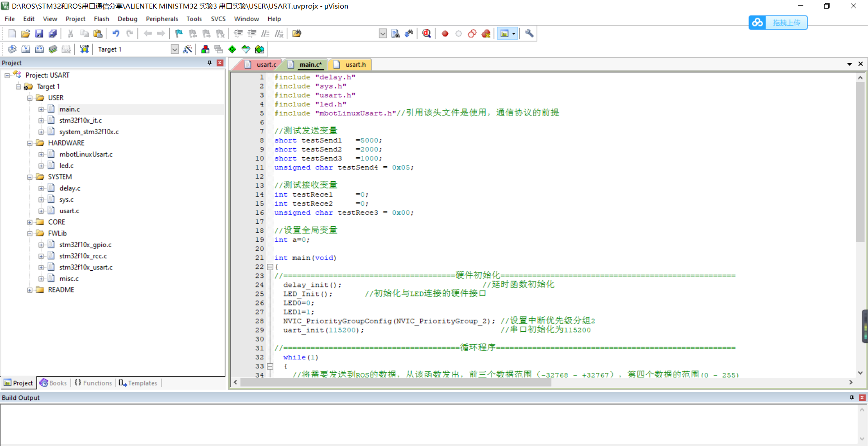The image size is (868, 446).
Task: Open the Configuration wrench dialog
Action: pos(529,33)
